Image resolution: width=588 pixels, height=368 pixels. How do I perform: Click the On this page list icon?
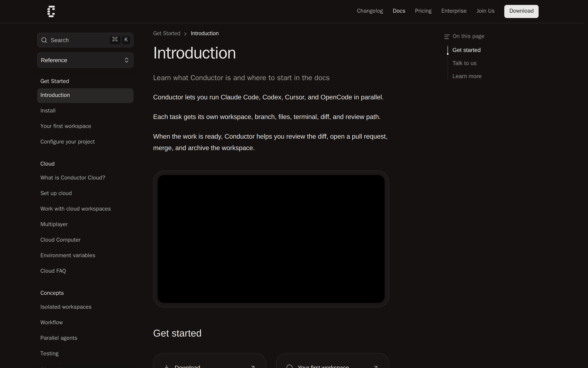click(447, 37)
